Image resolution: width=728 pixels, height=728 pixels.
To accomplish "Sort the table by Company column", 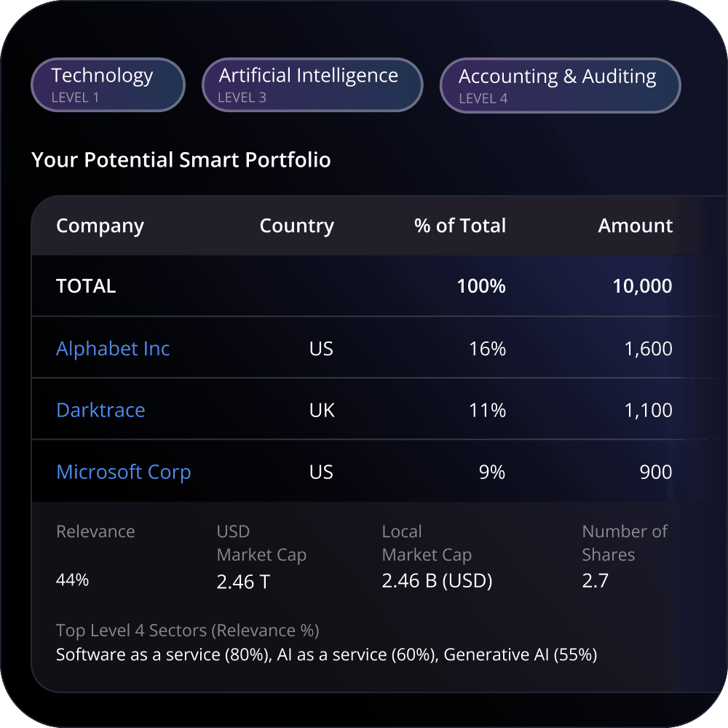I will pyautogui.click(x=100, y=226).
